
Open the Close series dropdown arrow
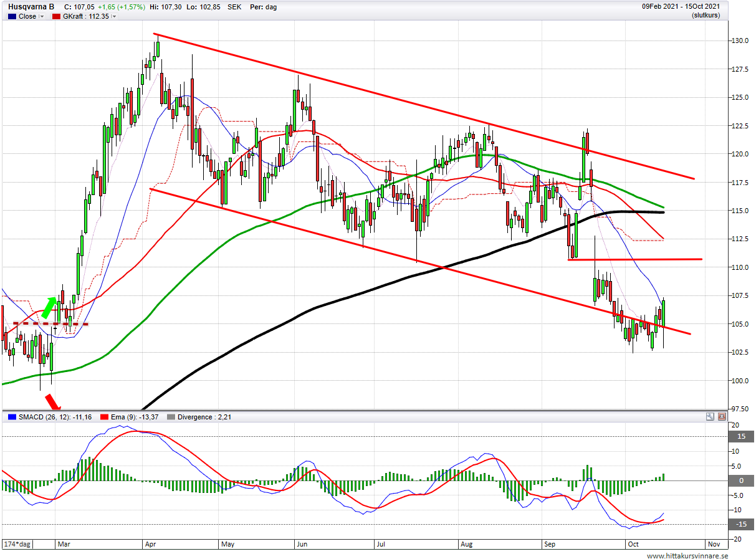pos(42,17)
